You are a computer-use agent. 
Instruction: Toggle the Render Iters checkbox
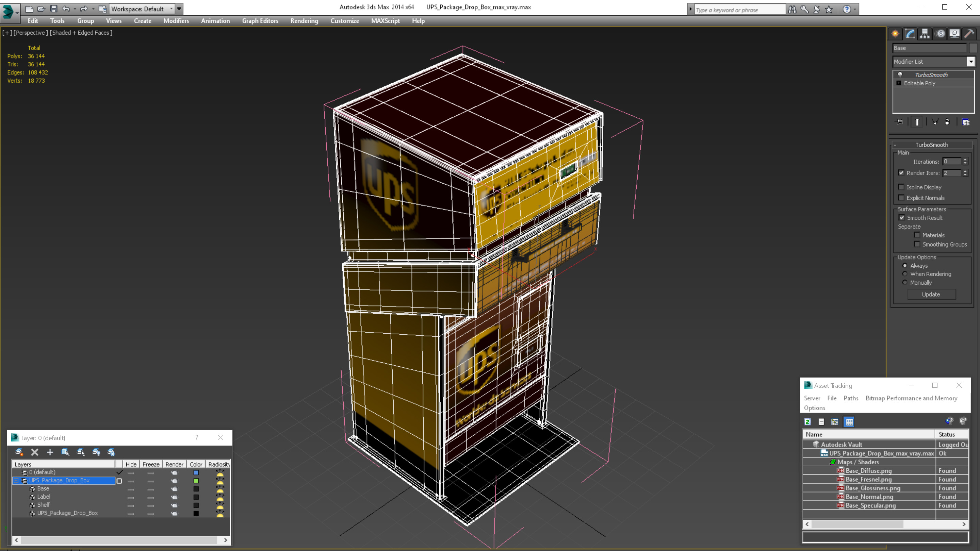point(901,173)
